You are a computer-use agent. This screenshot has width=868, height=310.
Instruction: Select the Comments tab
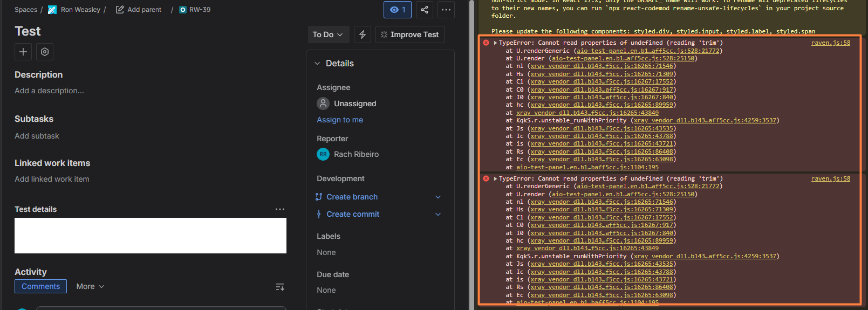point(40,286)
